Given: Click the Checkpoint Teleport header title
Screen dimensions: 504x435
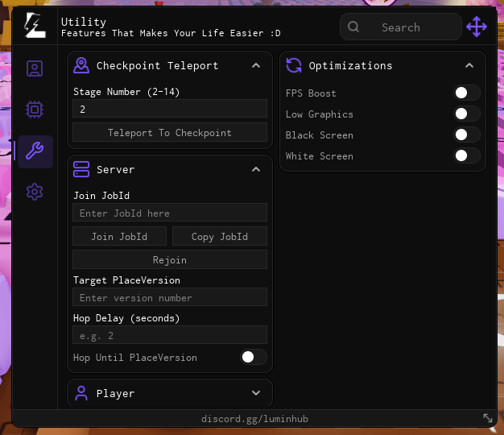Looking at the screenshot, I should click(157, 65).
